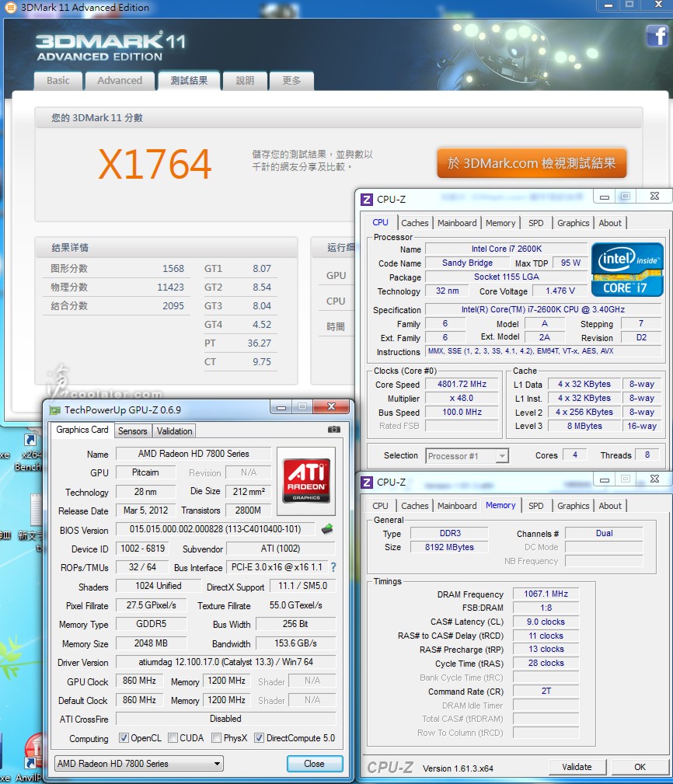Click the CPU-Z title icon of the CPU window

pyautogui.click(x=367, y=200)
